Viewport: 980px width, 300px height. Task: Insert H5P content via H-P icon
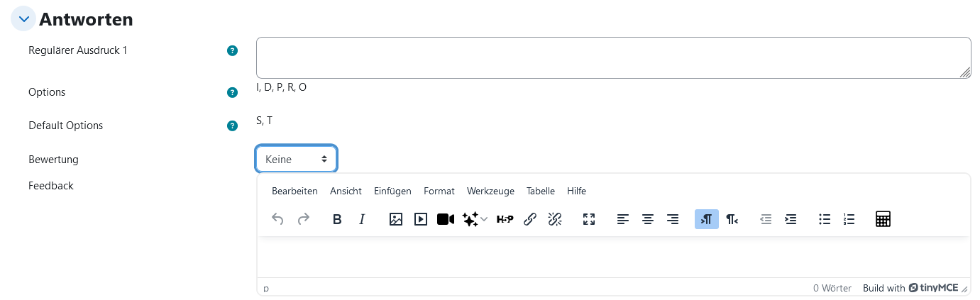(505, 219)
